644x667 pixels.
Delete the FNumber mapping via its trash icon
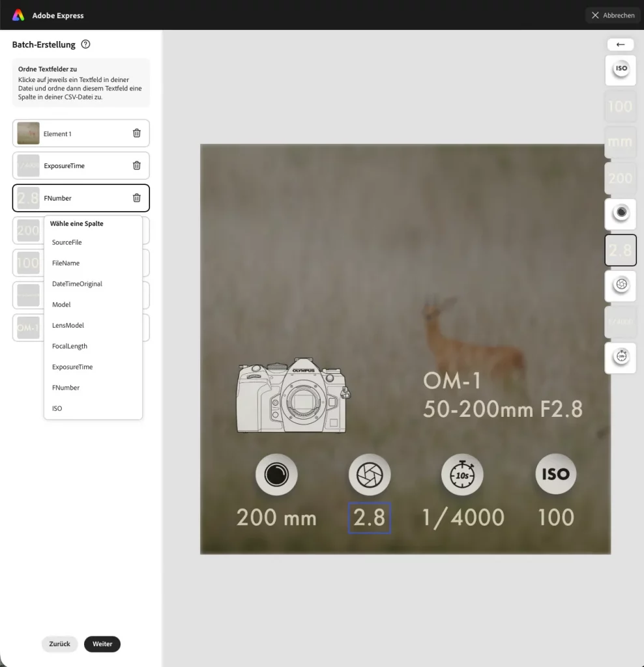point(137,197)
